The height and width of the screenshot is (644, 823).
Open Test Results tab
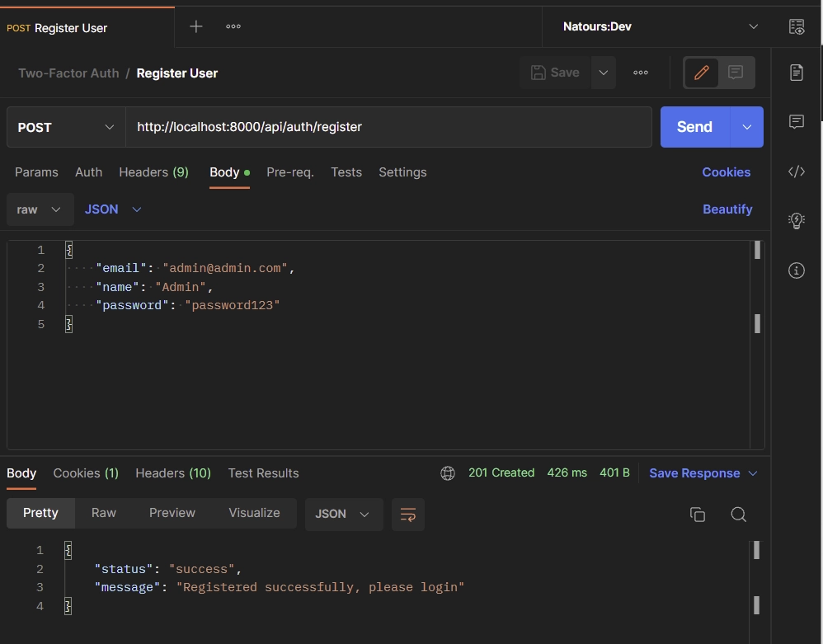[264, 472]
